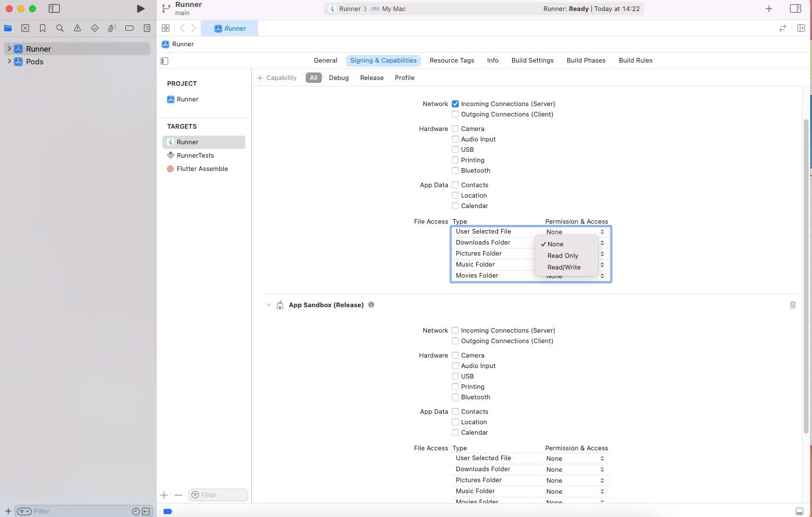The width and height of the screenshot is (812, 517).
Task: Enable Outgoing Connections (Client) in first sandbox
Action: pos(455,114)
